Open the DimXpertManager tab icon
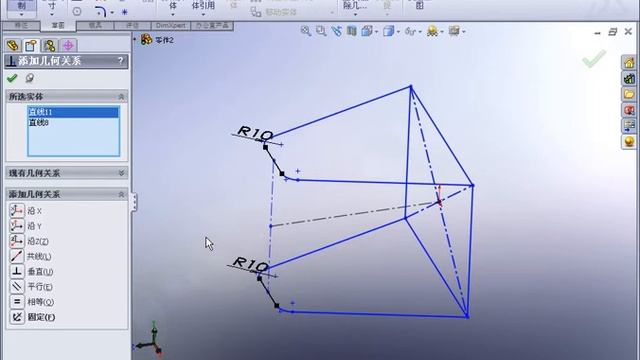The image size is (640, 360). [68, 45]
